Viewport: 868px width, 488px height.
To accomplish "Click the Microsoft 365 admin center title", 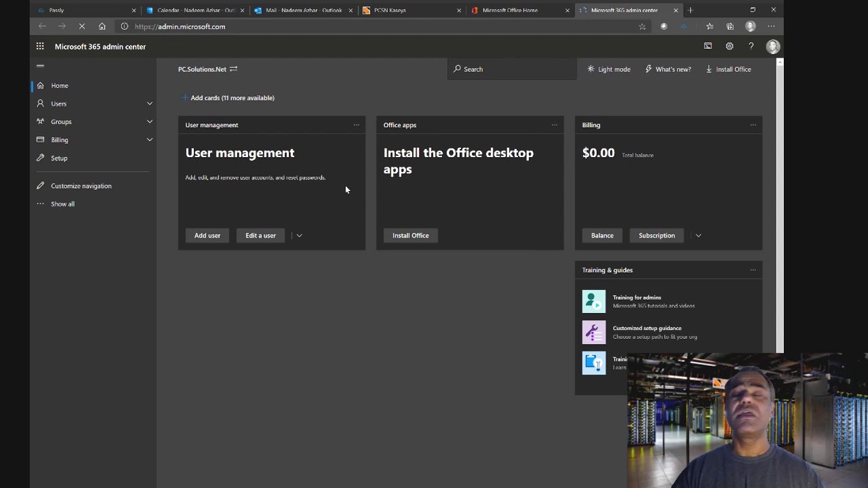I will 100,46.
